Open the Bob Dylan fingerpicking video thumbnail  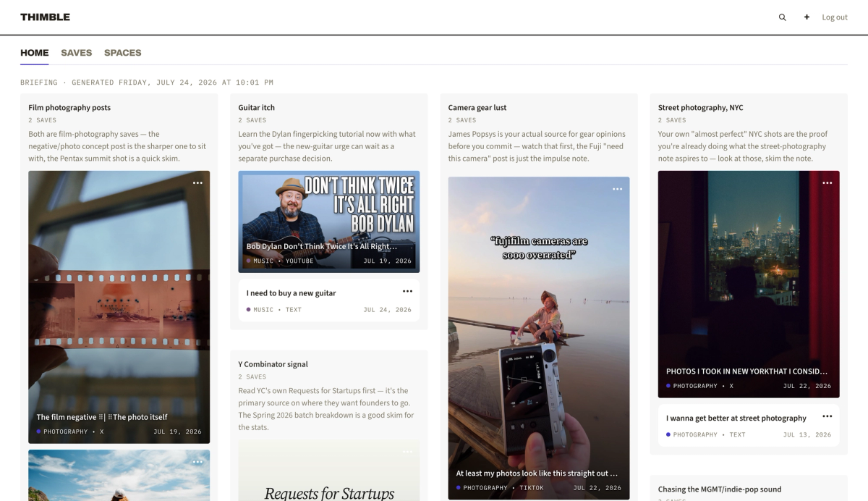click(x=329, y=222)
